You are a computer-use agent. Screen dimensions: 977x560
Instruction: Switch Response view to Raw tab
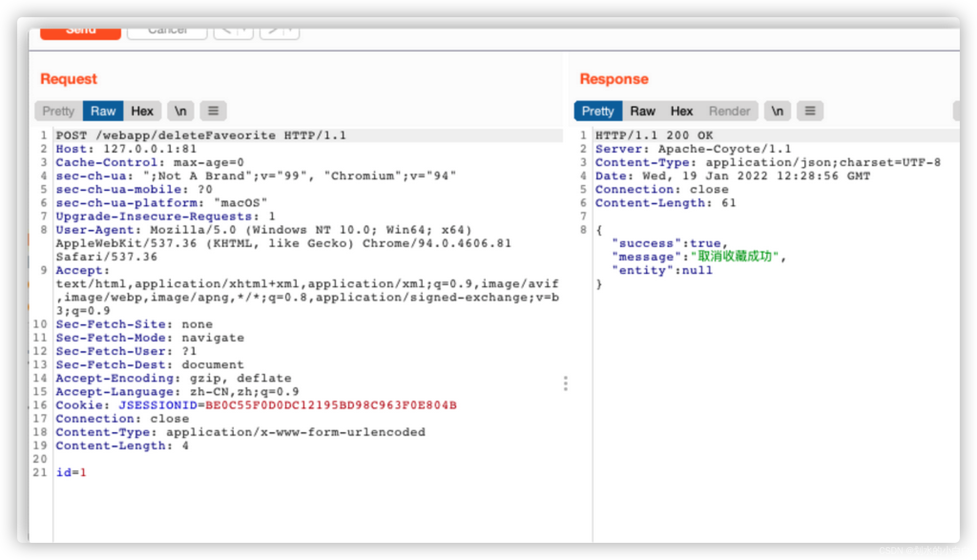point(643,111)
